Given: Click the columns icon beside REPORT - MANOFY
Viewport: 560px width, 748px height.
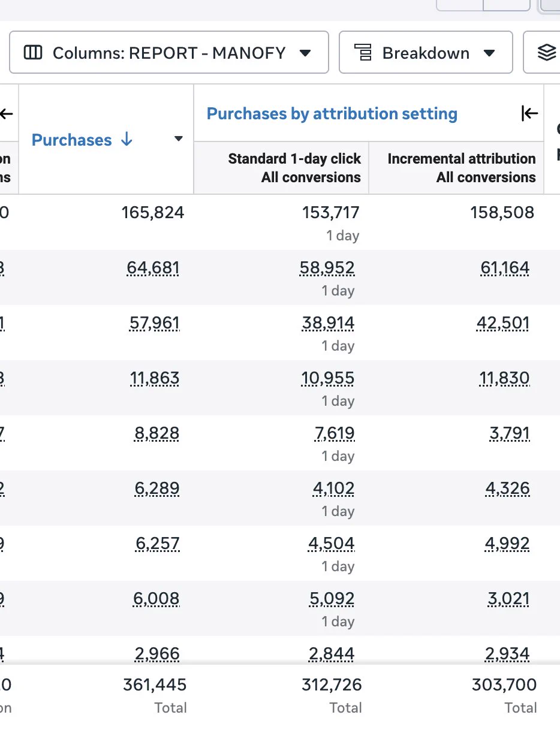Looking at the screenshot, I should [33, 53].
